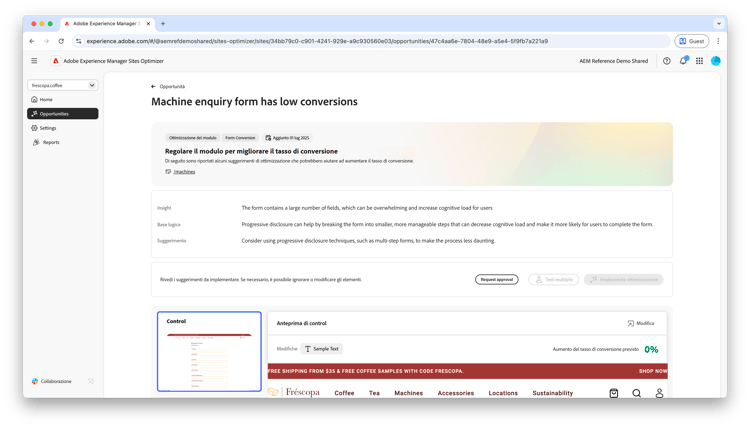The height and width of the screenshot is (428, 750).
Task: Open Settings in sidebar
Action: tap(44, 128)
